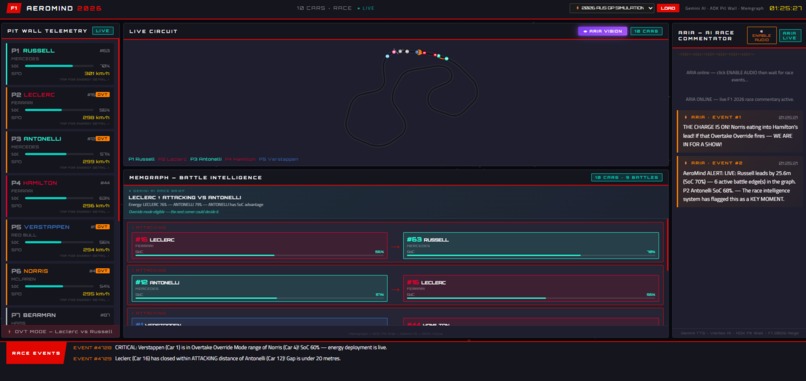This screenshot has width=806, height=381.
Task: Click the 18 Cars badge in Live Circuit
Action: tap(646, 31)
